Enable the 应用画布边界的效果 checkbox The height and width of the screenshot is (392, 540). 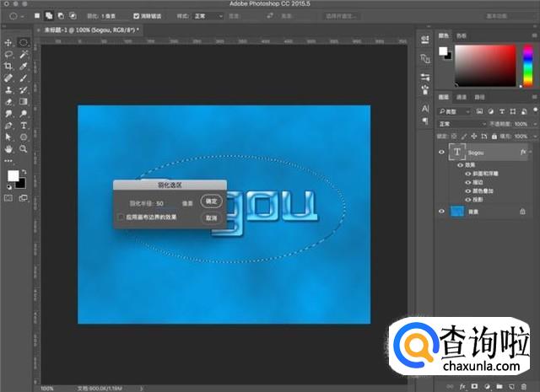(x=121, y=217)
